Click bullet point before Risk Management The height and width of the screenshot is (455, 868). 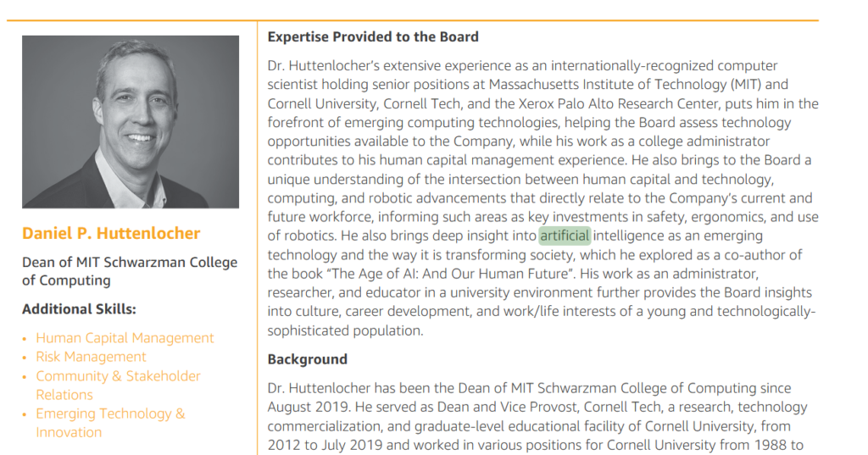[x=25, y=358]
